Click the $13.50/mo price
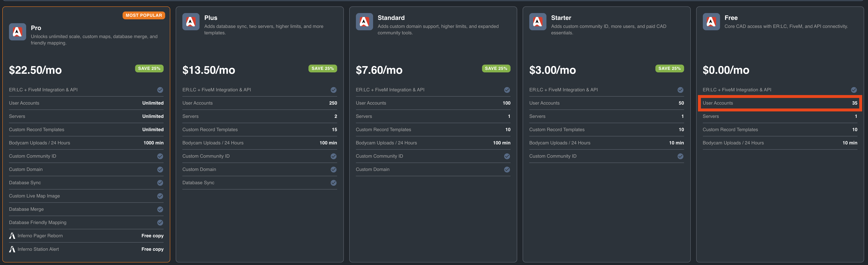Screen dimensions: 868x265 [209, 70]
